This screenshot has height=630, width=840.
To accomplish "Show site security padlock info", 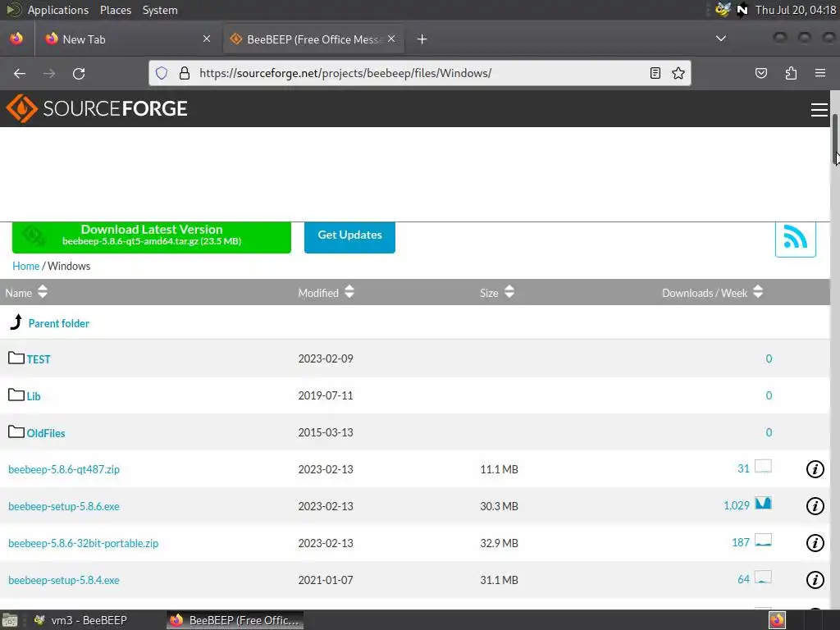I will point(185,73).
